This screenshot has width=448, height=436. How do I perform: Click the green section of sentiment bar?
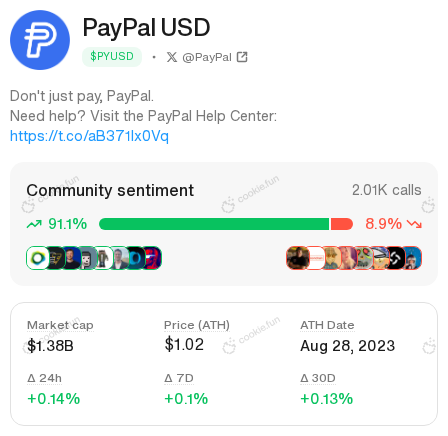[x=214, y=224]
